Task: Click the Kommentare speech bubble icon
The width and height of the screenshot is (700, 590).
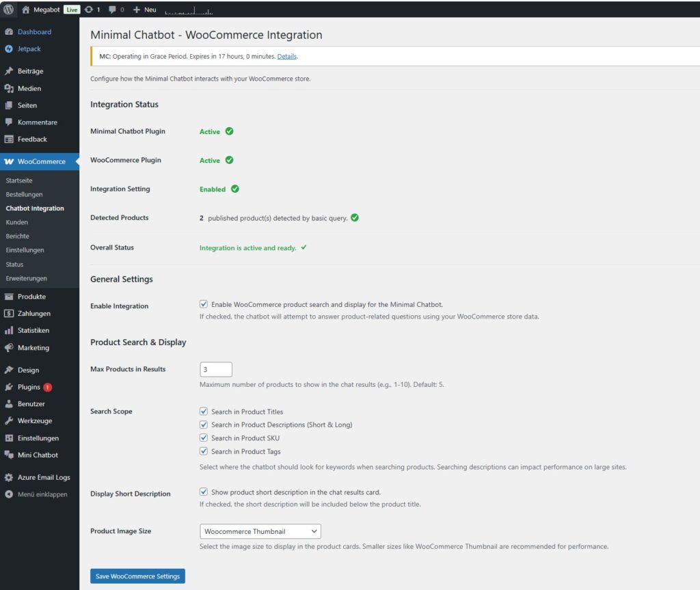Action: tap(9, 122)
